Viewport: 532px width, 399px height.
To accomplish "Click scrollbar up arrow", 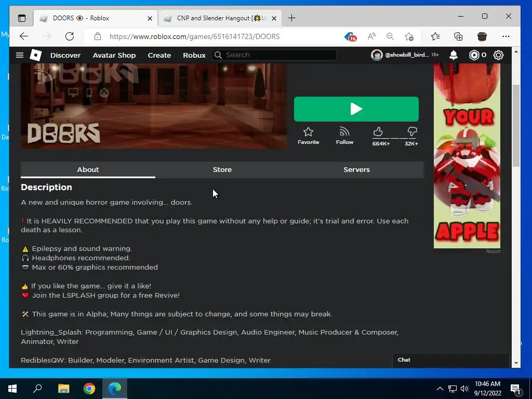I will coord(516,51).
